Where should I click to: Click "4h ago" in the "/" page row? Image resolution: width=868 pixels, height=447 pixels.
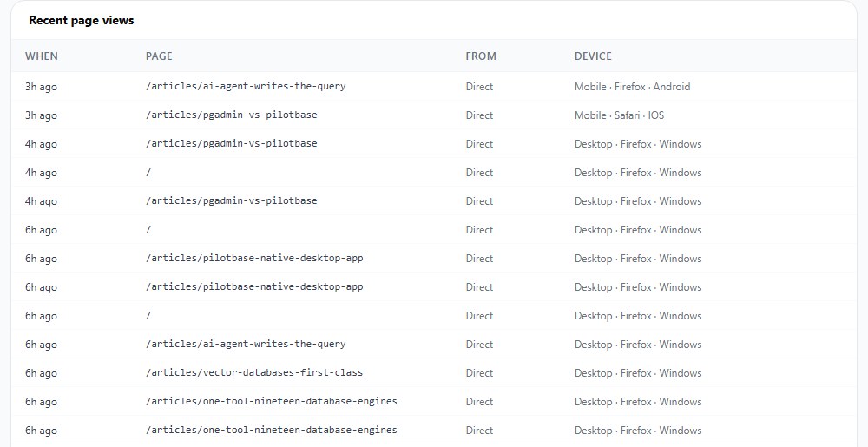coord(41,173)
